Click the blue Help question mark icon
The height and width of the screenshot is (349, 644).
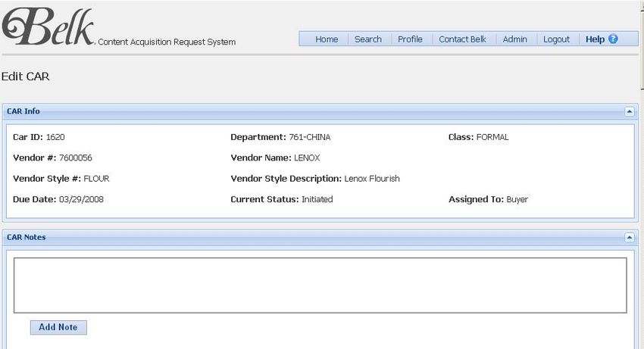613,39
